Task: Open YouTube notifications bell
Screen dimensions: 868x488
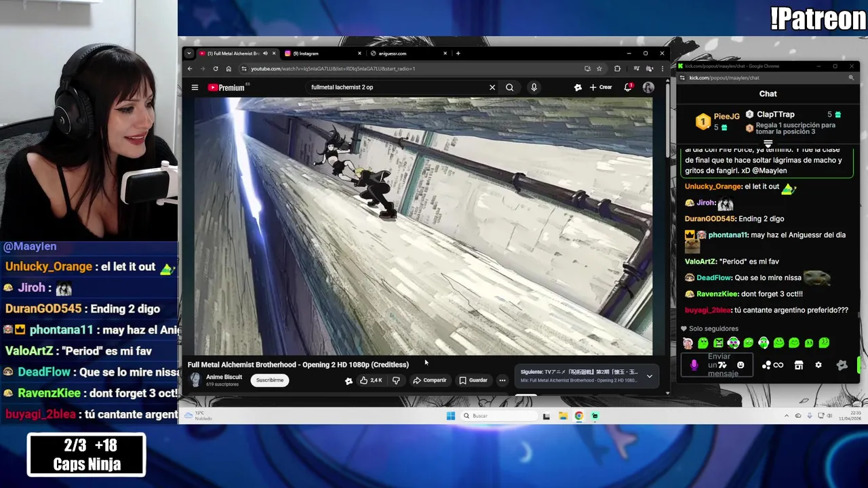Action: 629,87
